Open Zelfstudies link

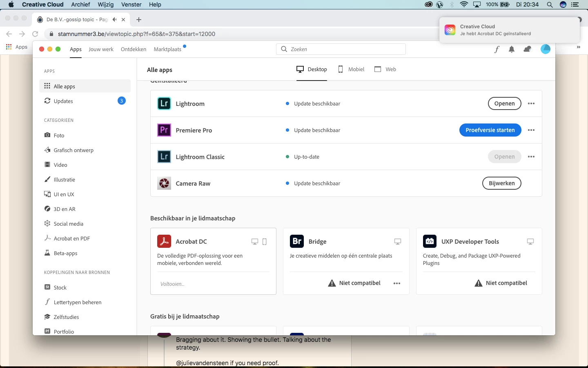click(x=85, y=317)
